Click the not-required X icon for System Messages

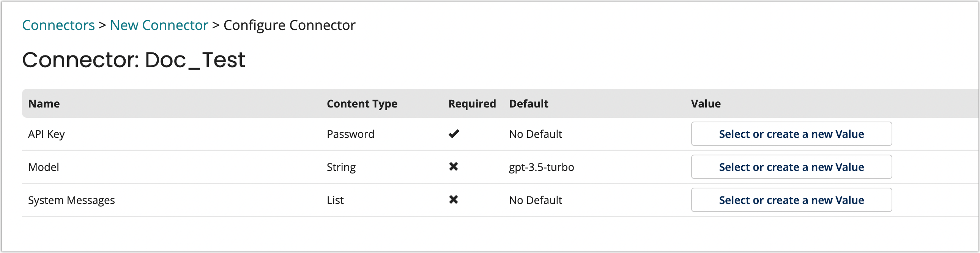(x=454, y=200)
